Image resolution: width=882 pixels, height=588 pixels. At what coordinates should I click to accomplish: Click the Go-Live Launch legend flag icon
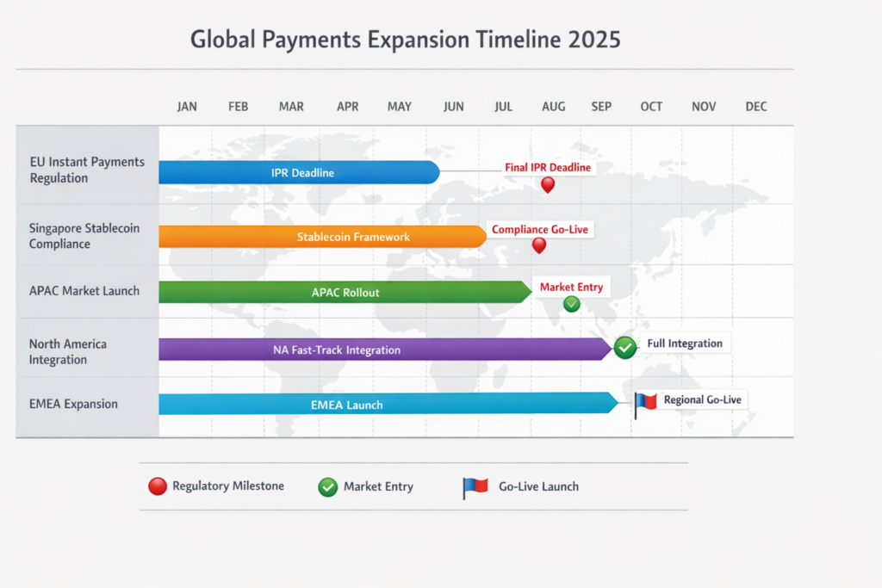point(475,487)
